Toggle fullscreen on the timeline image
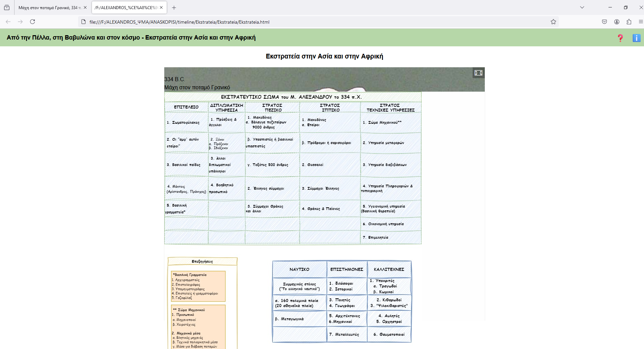Screen dimensions: 644x349 point(478,73)
